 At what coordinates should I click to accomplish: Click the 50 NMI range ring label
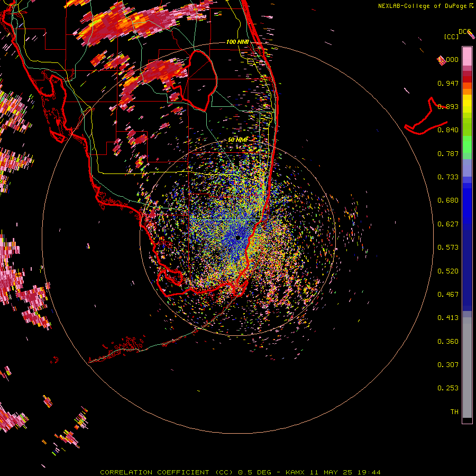(237, 140)
